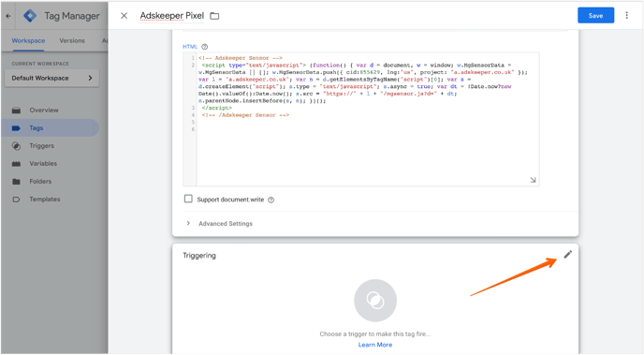The image size is (644, 355).
Task: Select Tags in the sidebar
Action: tap(51, 127)
